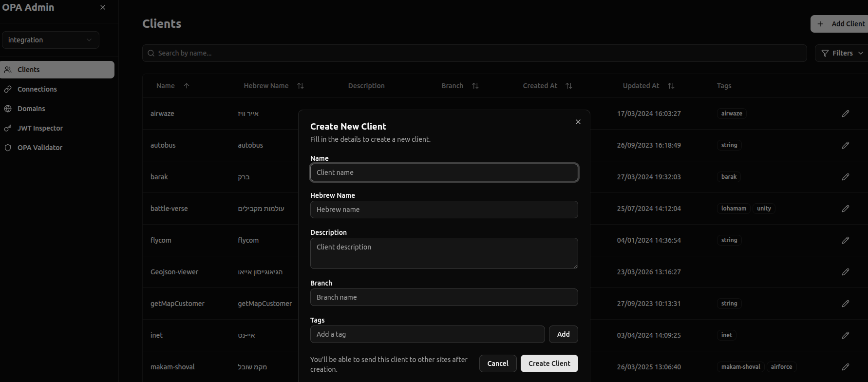Click the unity tag badge

pyautogui.click(x=764, y=209)
